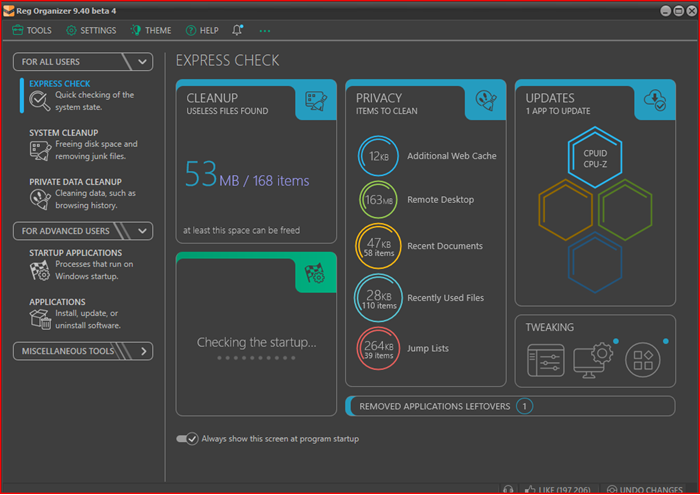Image resolution: width=700 pixels, height=495 pixels.
Task: Select Jump Lists privacy gauge
Action: (x=379, y=349)
